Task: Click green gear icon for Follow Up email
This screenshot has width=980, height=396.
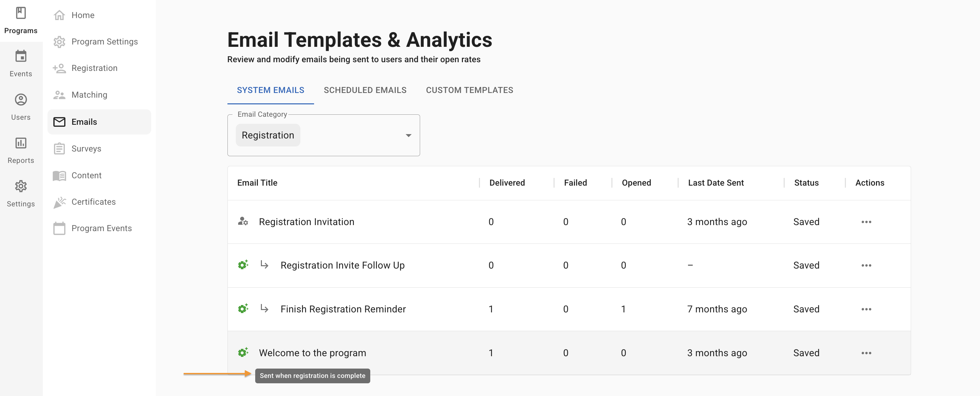Action: tap(243, 265)
